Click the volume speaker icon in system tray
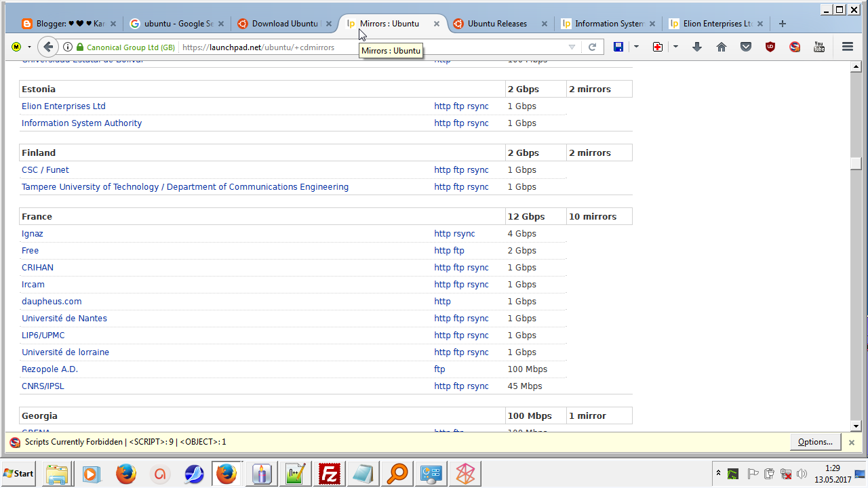 pos(802,474)
